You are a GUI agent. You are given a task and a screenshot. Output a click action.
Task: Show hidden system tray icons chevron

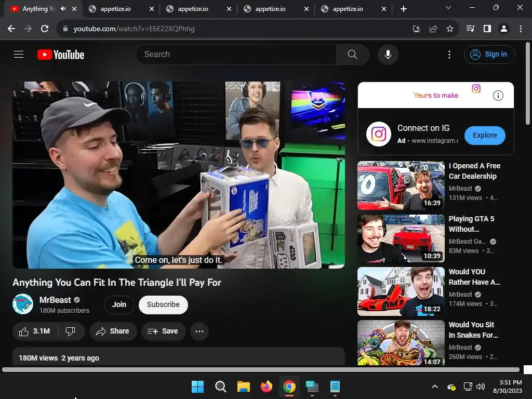(435, 387)
